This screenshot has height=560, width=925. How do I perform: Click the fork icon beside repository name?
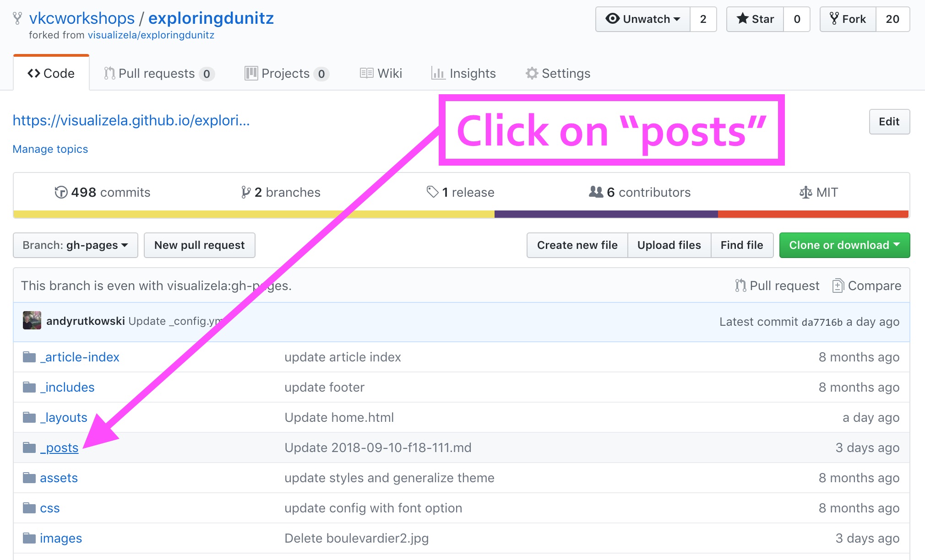[x=17, y=18]
